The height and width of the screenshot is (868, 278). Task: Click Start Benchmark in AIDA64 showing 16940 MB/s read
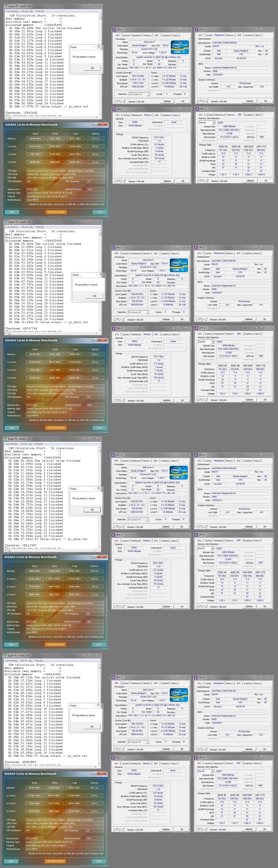tap(56, 212)
